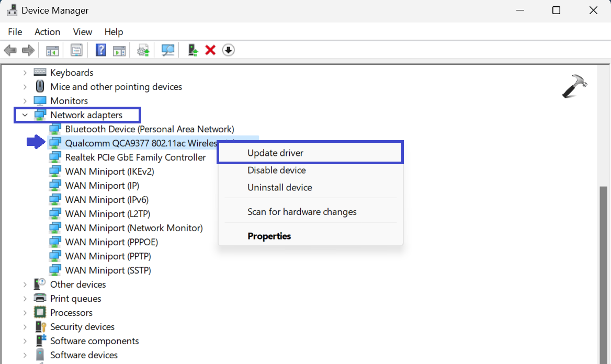Click the Help icon in the toolbar
This screenshot has width=611, height=364.
(x=101, y=50)
